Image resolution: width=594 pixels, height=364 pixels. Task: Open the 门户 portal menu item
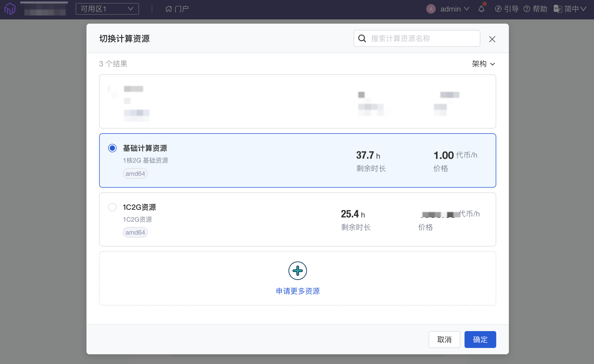tap(181, 9)
